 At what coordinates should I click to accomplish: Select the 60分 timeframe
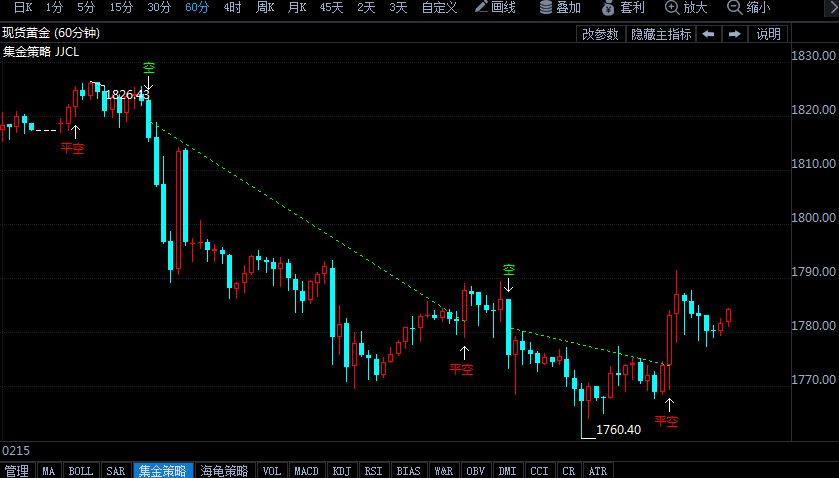pos(197,7)
